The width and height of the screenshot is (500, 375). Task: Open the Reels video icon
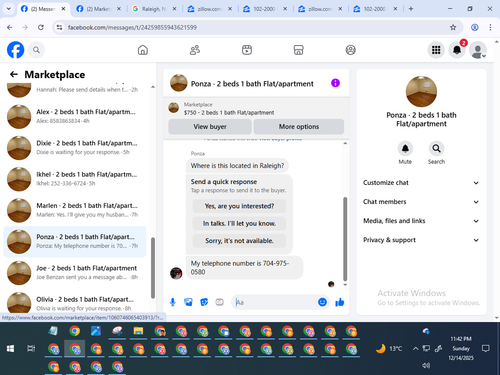[x=247, y=50]
